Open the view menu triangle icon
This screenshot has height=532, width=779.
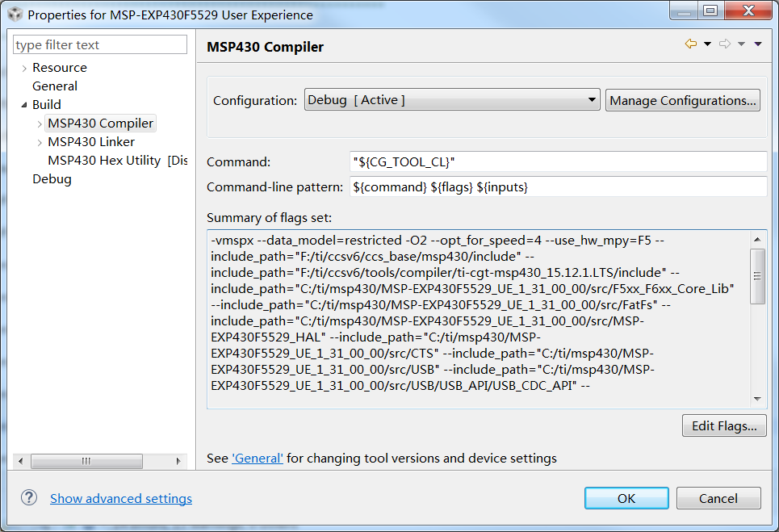pos(758,44)
